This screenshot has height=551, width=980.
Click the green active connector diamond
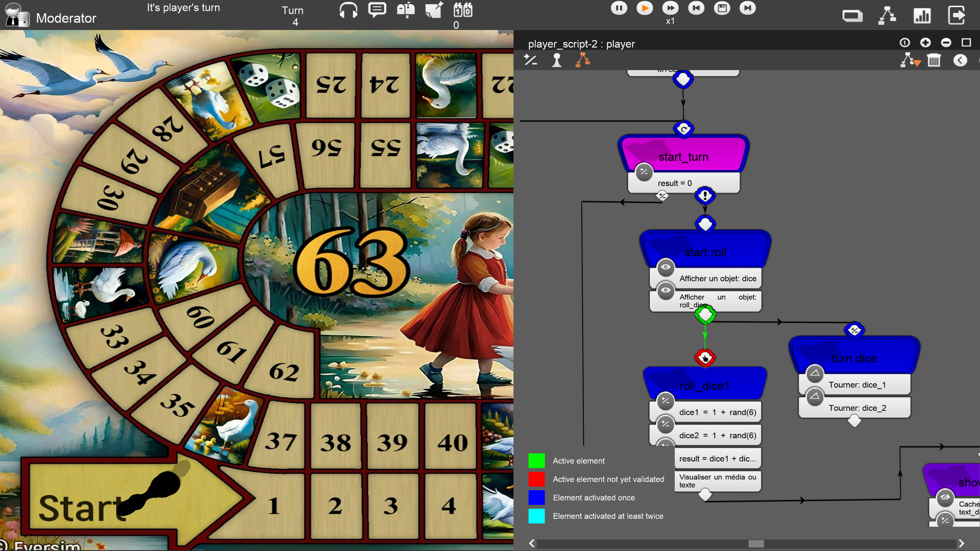point(705,315)
